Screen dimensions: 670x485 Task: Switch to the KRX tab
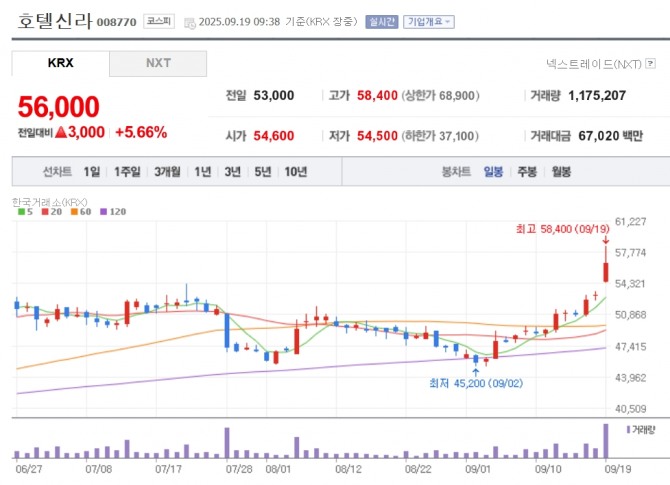[61, 63]
